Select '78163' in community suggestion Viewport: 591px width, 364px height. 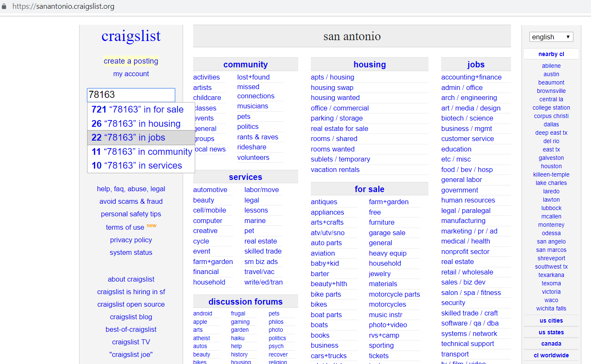pos(141,152)
